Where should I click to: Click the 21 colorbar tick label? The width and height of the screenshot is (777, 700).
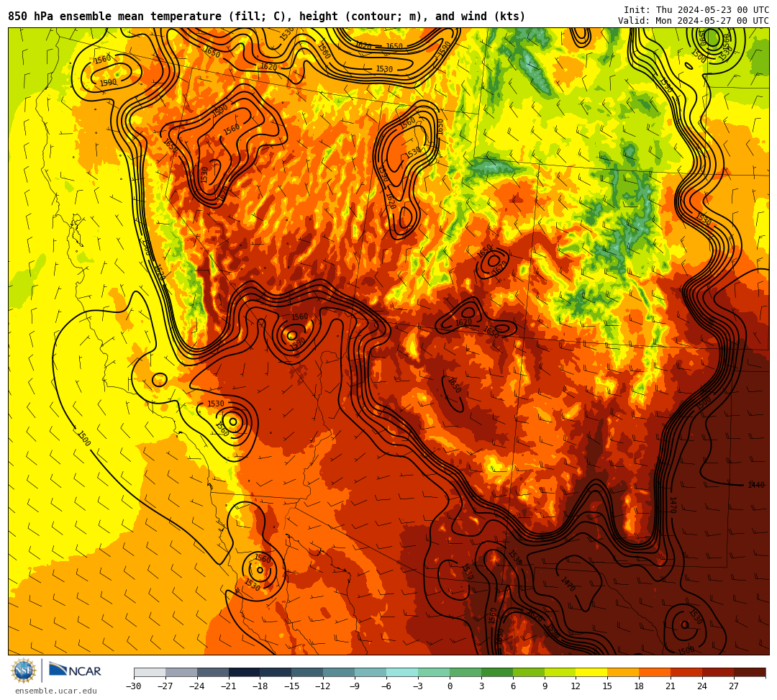click(671, 686)
